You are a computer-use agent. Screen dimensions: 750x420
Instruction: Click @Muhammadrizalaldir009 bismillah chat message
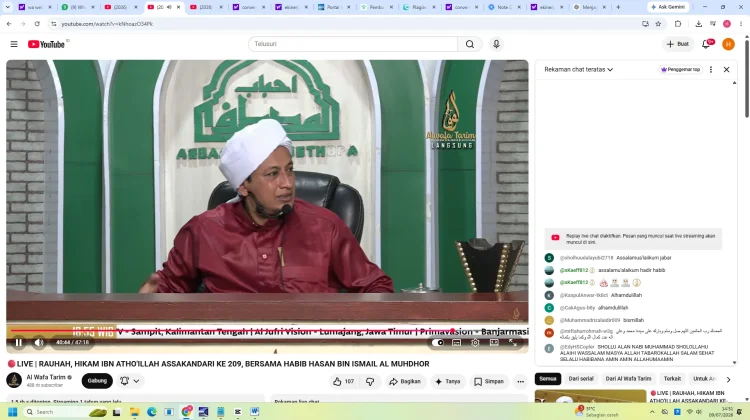point(634,320)
